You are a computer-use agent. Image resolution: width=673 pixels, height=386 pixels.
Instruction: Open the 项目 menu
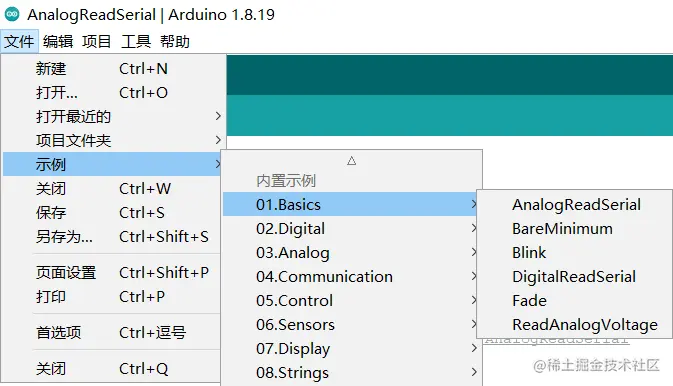pos(97,42)
